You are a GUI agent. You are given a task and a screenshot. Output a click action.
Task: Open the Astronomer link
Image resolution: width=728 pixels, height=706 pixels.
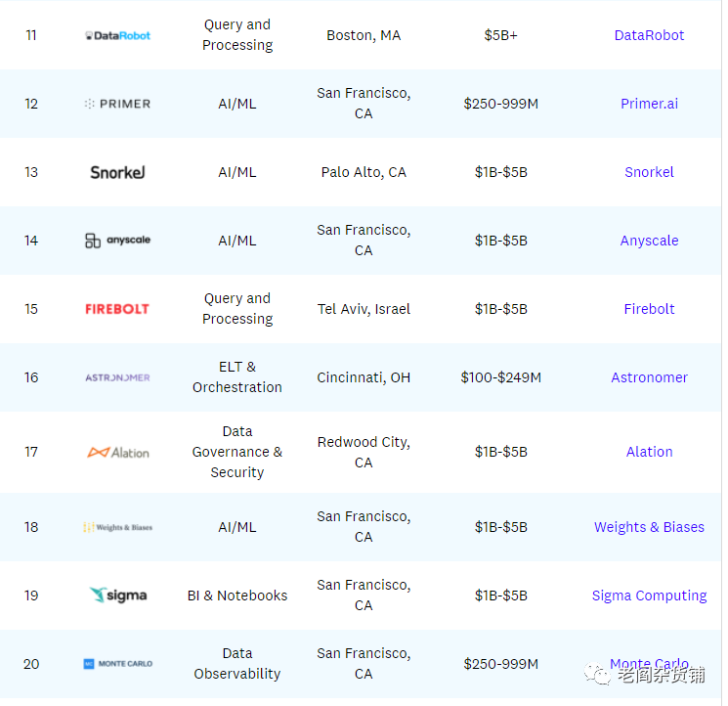(x=649, y=377)
